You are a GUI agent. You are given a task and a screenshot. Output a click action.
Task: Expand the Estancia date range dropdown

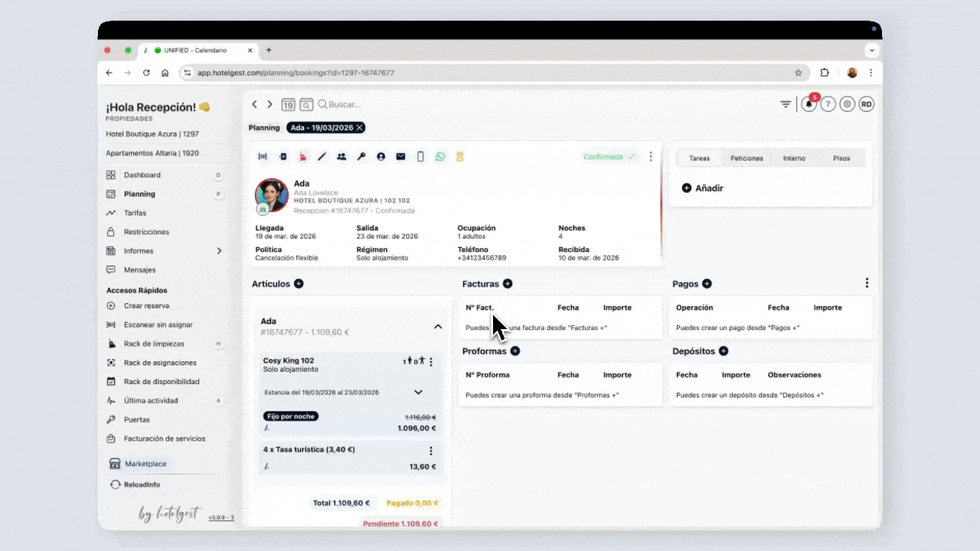(x=418, y=393)
